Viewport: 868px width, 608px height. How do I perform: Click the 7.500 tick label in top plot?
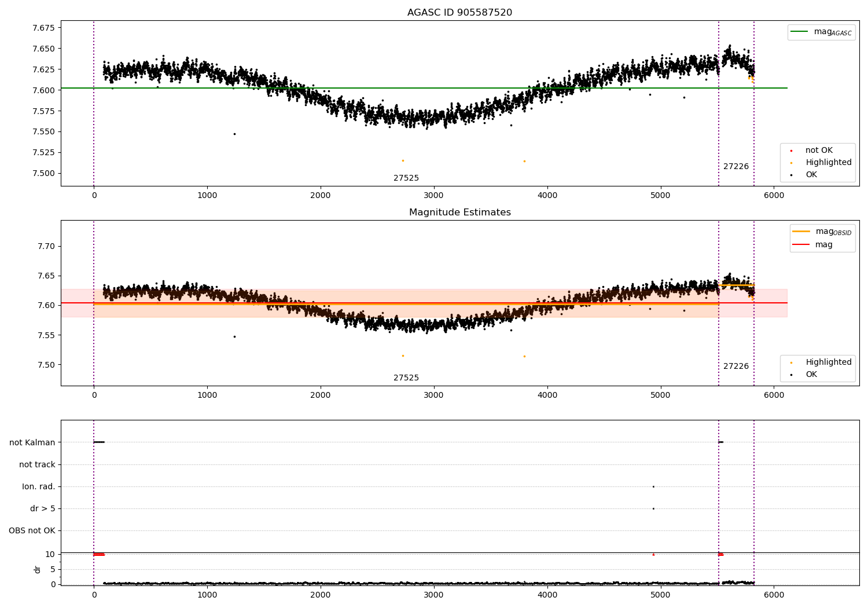click(44, 174)
